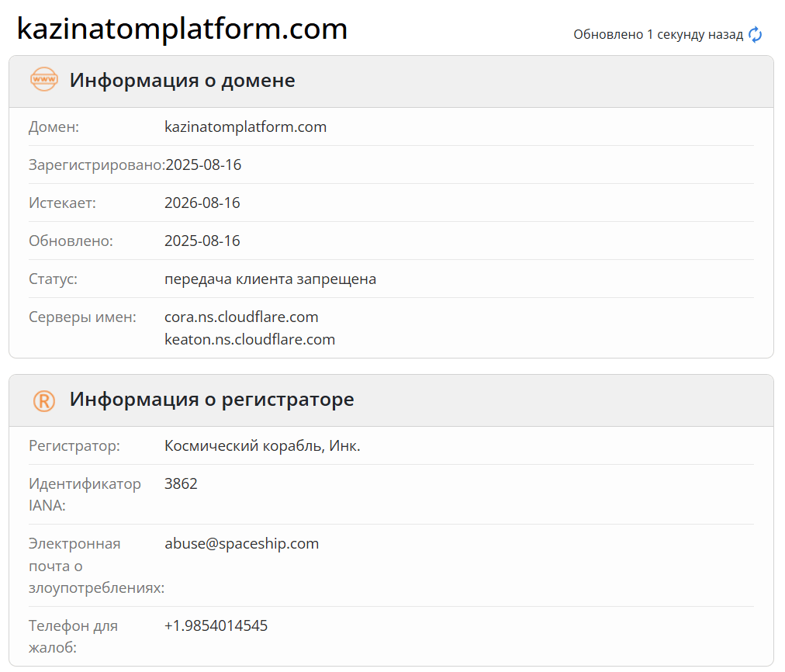Click the 'Обновлено 1 секунду назад' text
The width and height of the screenshot is (785, 672).
point(658,35)
